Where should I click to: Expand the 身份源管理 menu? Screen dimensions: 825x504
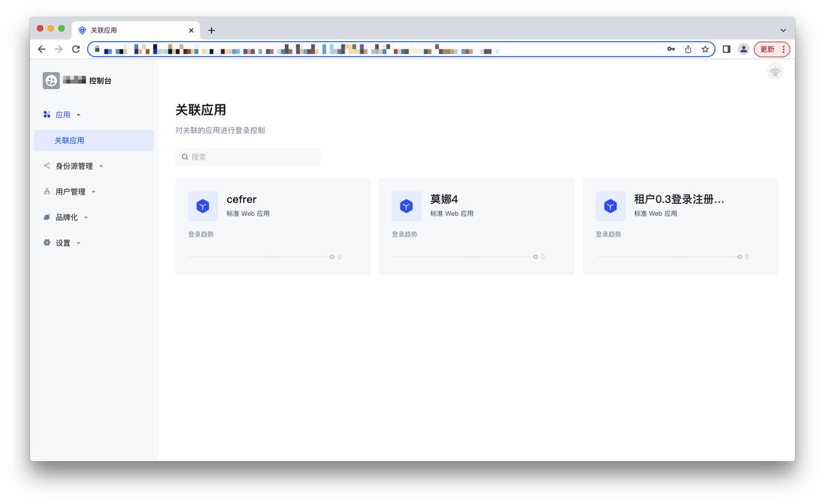(73, 166)
